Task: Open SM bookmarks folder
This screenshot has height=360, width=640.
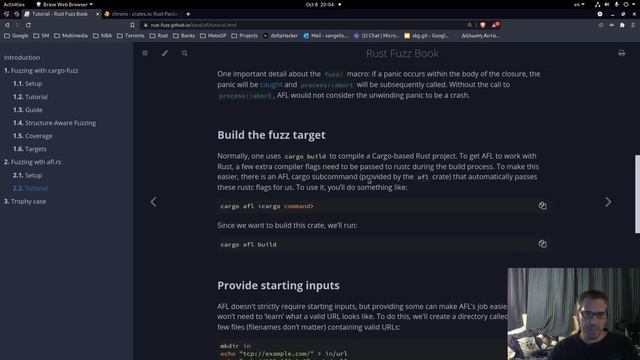Action: pyautogui.click(x=41, y=36)
